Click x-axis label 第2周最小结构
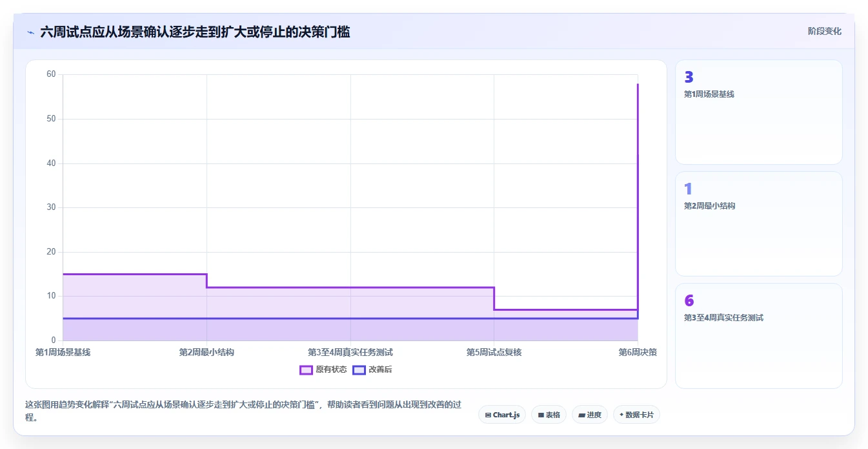Viewport: 868px width, 449px height. [207, 352]
